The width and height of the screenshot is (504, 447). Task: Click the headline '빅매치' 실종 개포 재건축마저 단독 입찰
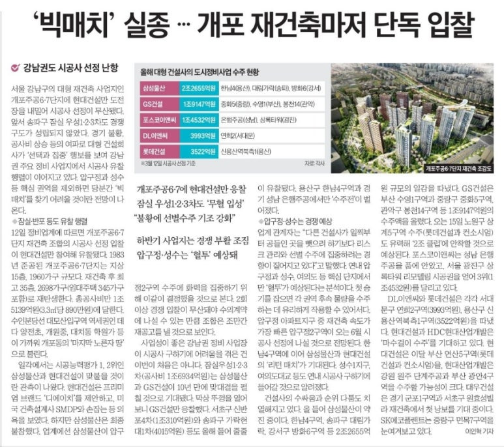point(254,24)
